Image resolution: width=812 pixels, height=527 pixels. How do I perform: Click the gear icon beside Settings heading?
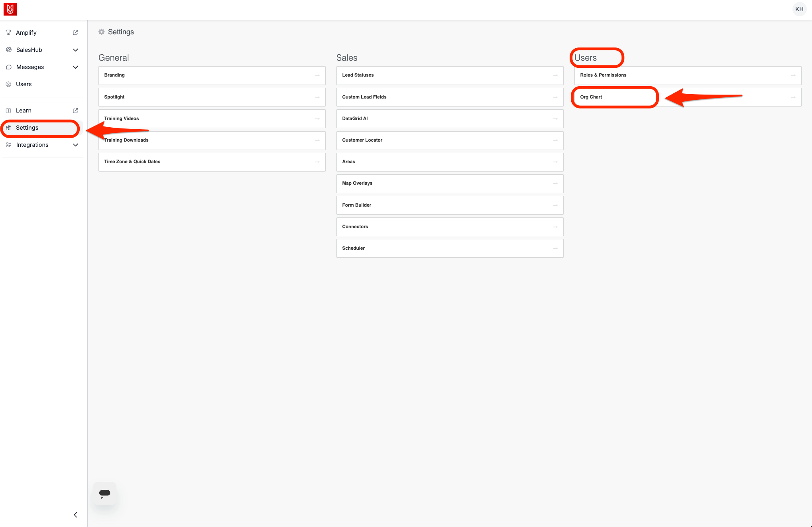tap(102, 32)
